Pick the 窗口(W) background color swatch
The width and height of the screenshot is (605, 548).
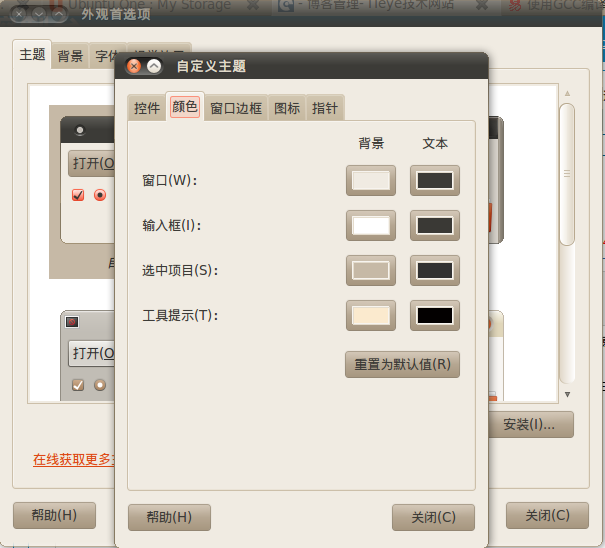click(x=371, y=180)
